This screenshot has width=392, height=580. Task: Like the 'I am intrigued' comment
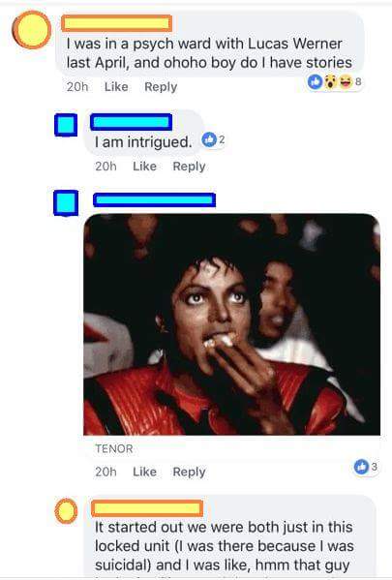click(x=144, y=167)
